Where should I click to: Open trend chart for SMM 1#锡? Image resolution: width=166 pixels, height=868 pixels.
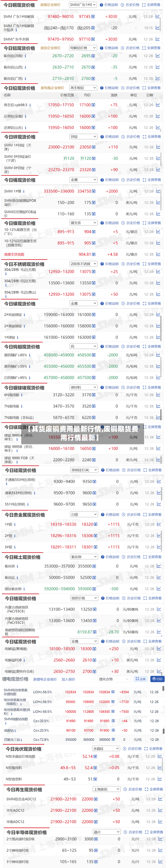pos(158,191)
